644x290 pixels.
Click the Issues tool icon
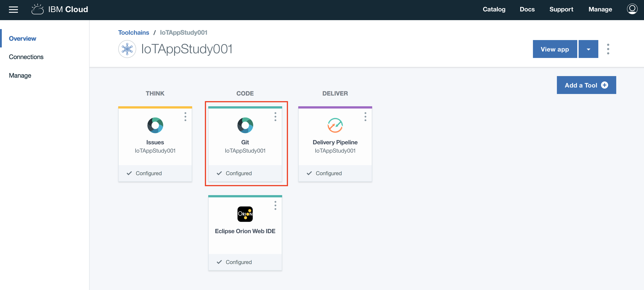155,125
